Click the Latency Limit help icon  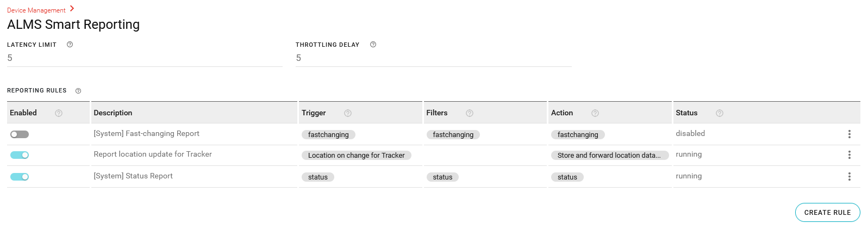[x=70, y=45]
